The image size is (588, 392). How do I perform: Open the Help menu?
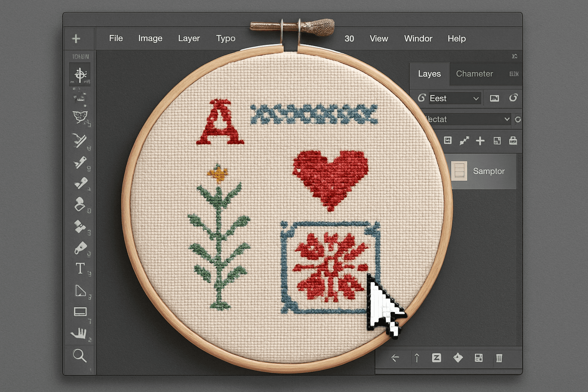pyautogui.click(x=457, y=39)
